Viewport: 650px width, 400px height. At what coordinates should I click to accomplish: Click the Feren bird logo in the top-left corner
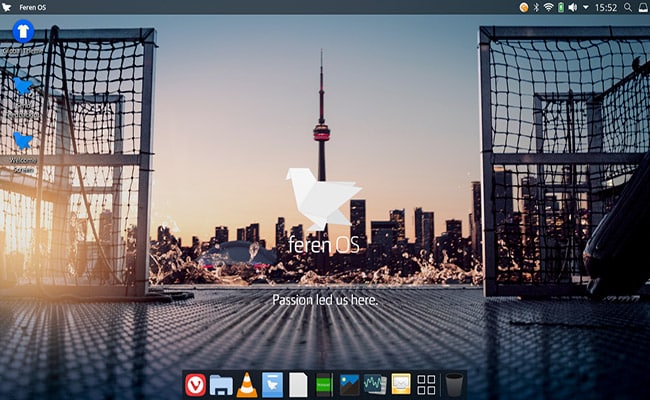(x=8, y=7)
